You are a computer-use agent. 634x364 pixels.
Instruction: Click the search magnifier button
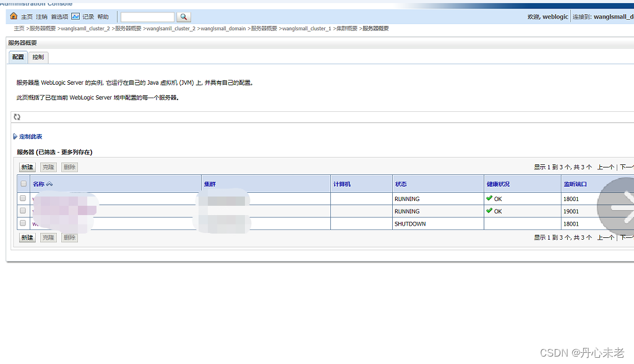click(x=184, y=17)
